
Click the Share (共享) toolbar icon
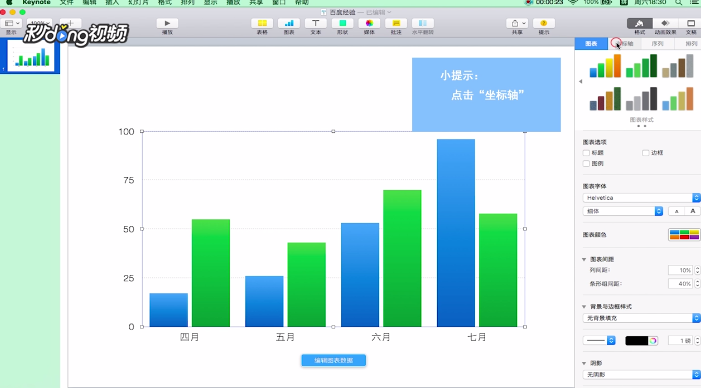pyautogui.click(x=517, y=23)
